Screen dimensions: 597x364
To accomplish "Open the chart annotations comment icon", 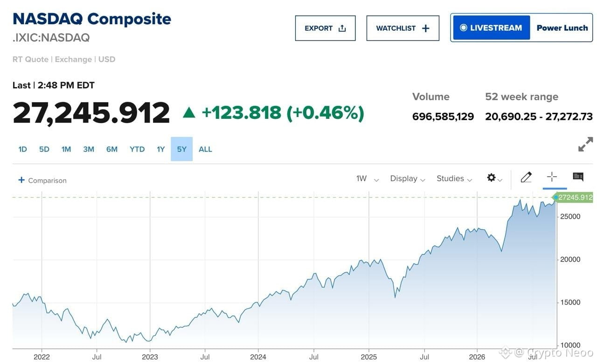I will (578, 177).
